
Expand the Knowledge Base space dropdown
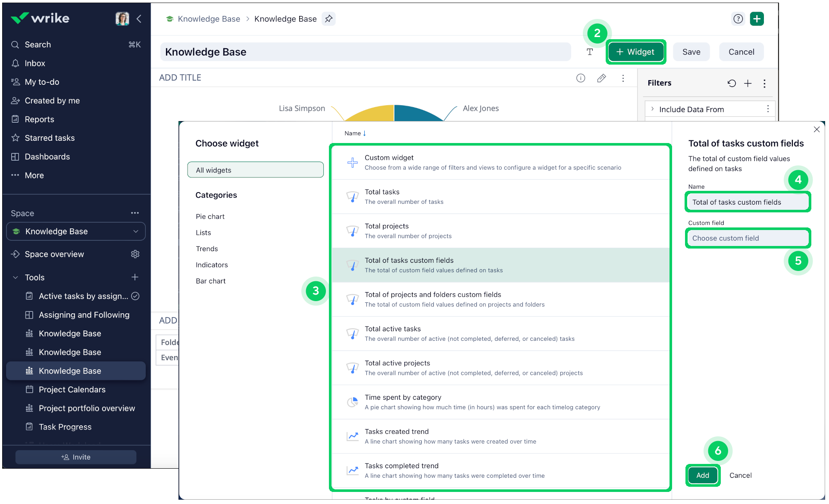tap(136, 231)
